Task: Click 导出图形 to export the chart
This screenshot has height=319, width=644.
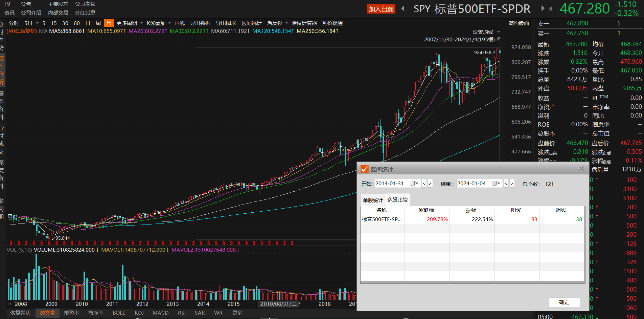Action: pyautogui.click(x=226, y=23)
